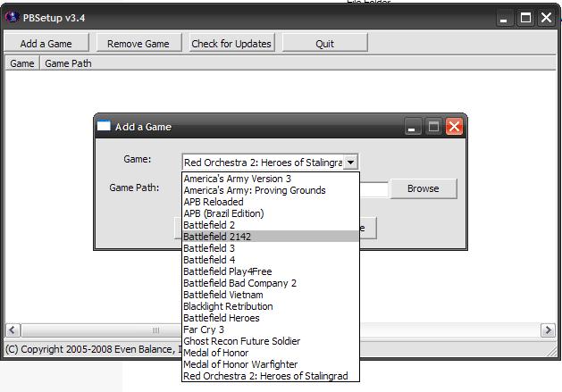Screen dimensions: 562x392
Task: Click the Game Path column header
Action: (x=68, y=63)
